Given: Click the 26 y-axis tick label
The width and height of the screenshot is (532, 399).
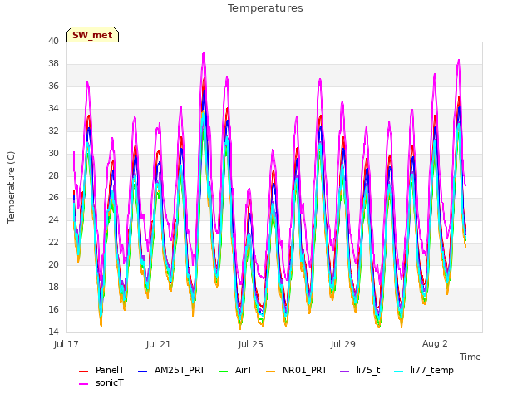Looking at the screenshot, I should (53, 198).
